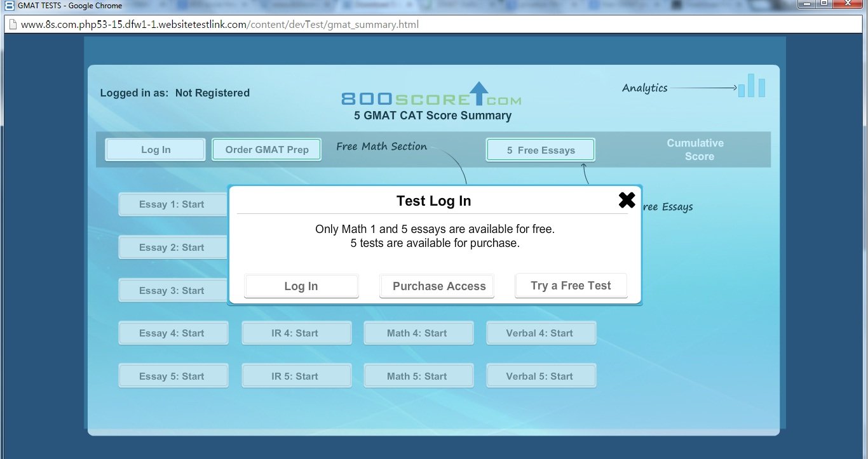Start Essay 4

[173, 333]
